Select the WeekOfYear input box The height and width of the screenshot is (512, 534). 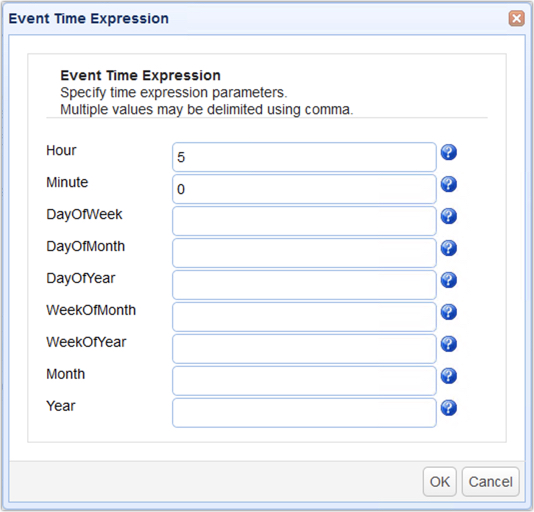[x=304, y=349]
